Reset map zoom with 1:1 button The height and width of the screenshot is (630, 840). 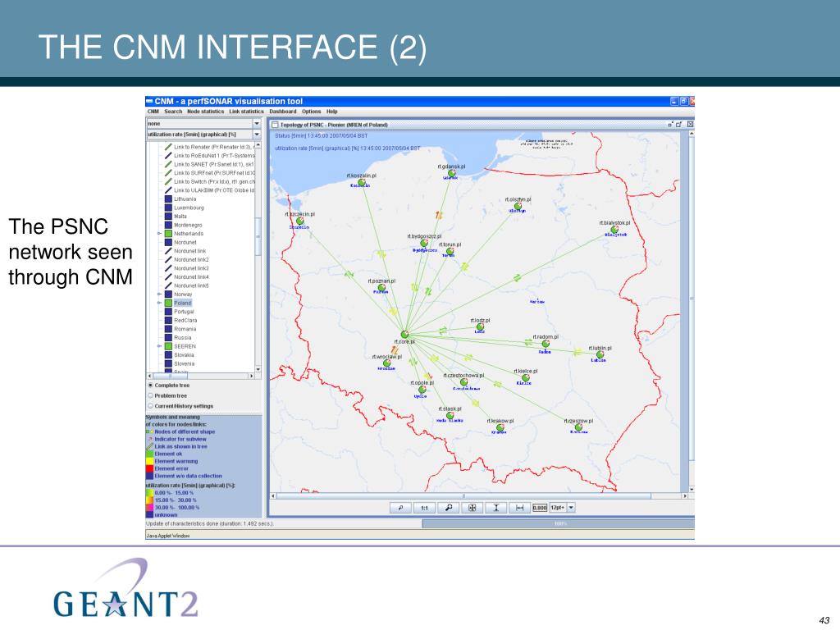[x=424, y=507]
